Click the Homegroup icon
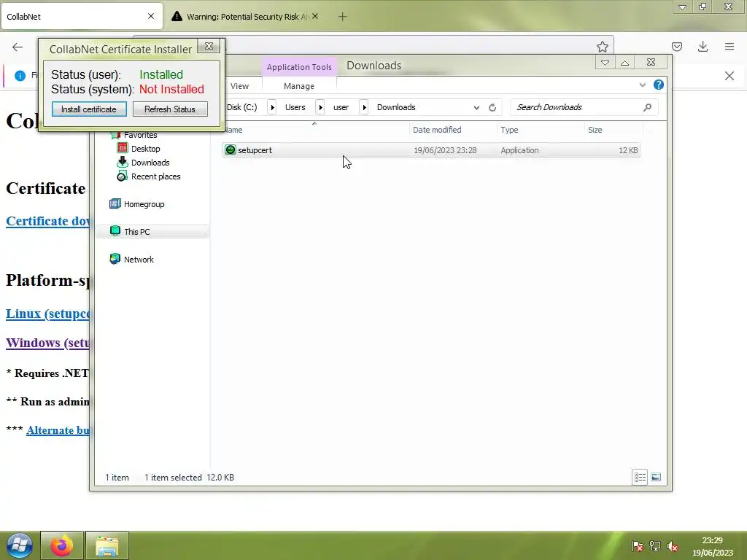 [x=115, y=204]
